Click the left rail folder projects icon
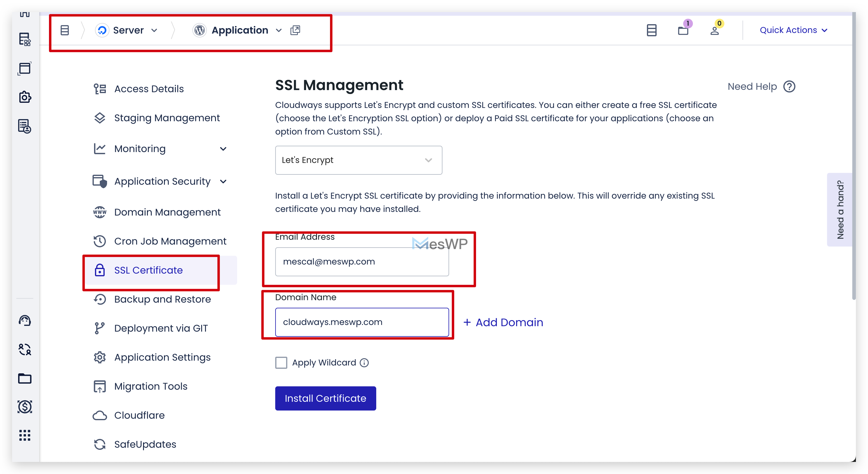The image size is (868, 474). (24, 379)
